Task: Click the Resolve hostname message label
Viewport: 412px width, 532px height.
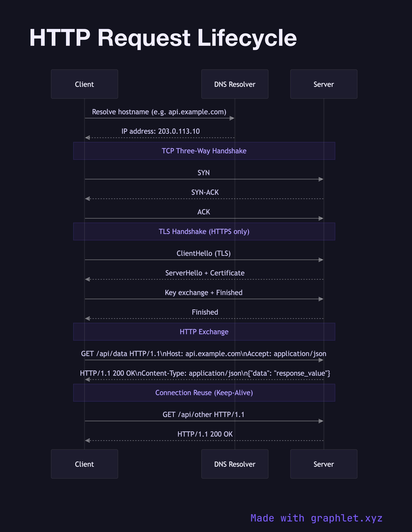Action: click(x=159, y=112)
